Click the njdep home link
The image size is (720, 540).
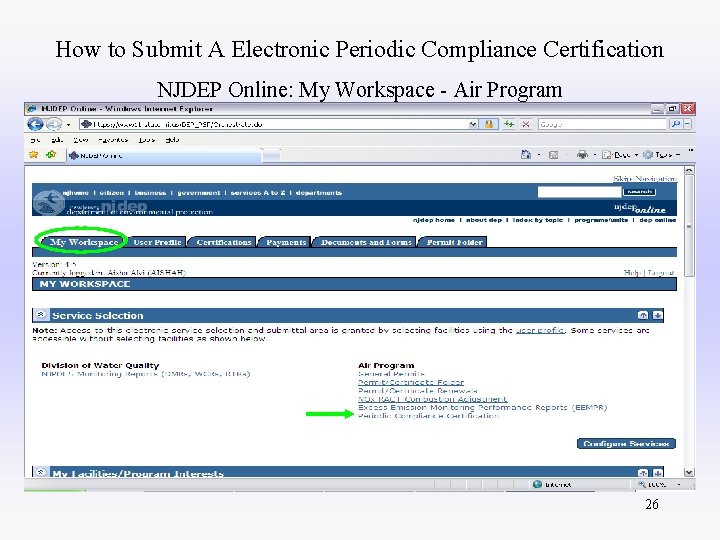(x=433, y=220)
